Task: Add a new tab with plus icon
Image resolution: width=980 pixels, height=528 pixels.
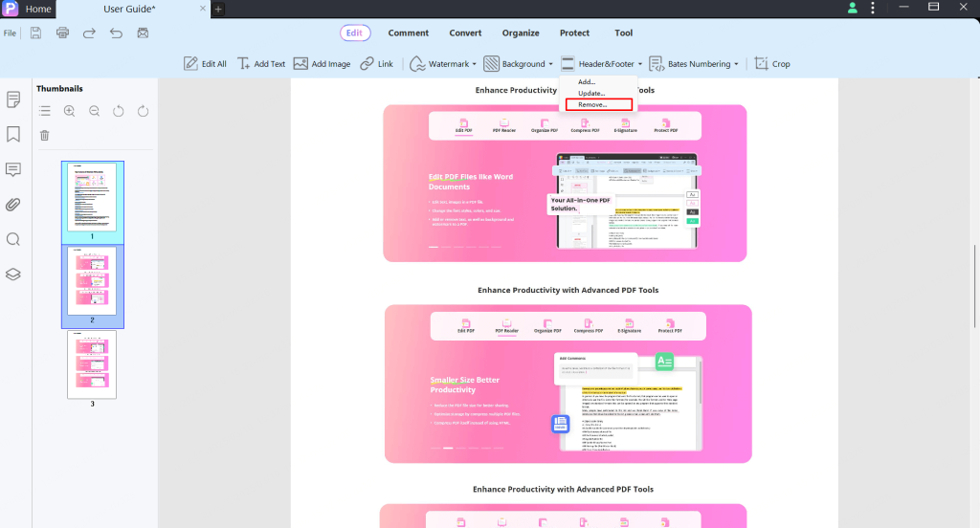Action: [218, 9]
